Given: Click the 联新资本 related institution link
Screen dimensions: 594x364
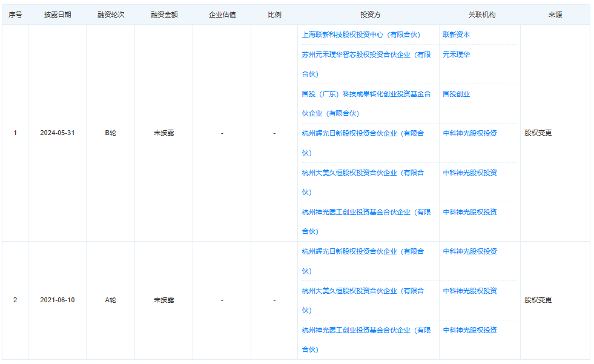Looking at the screenshot, I should [456, 35].
